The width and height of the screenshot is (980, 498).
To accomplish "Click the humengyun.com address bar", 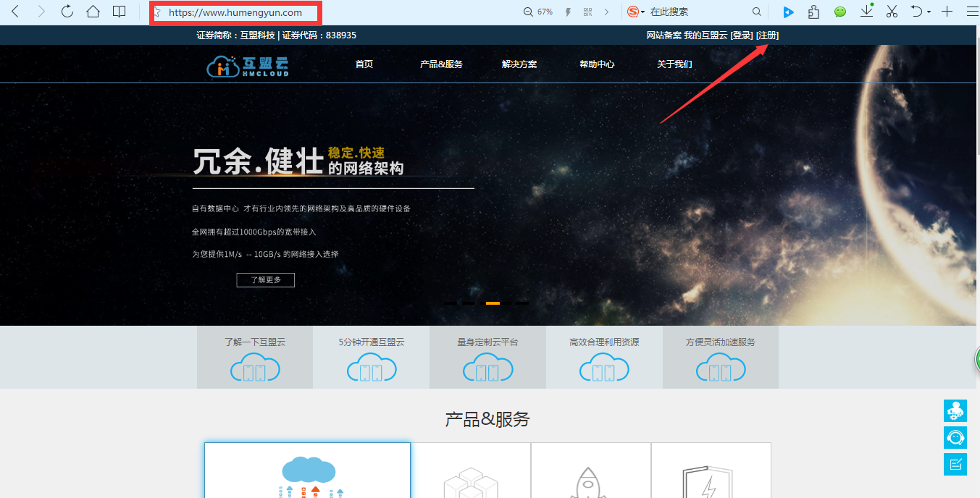I will [x=235, y=12].
